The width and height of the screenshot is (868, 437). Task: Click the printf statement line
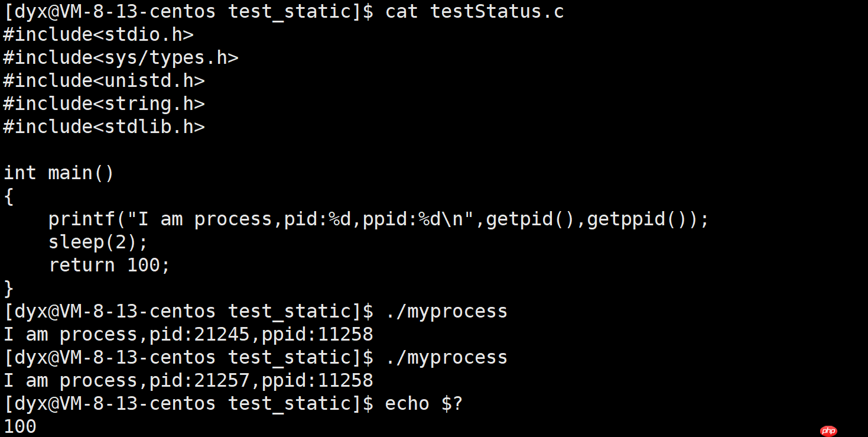tap(378, 219)
